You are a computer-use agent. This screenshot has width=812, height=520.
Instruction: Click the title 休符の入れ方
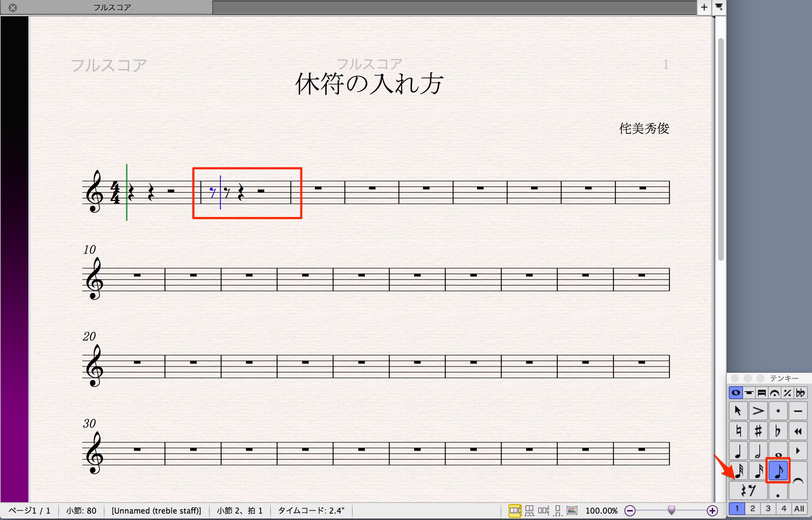(369, 84)
